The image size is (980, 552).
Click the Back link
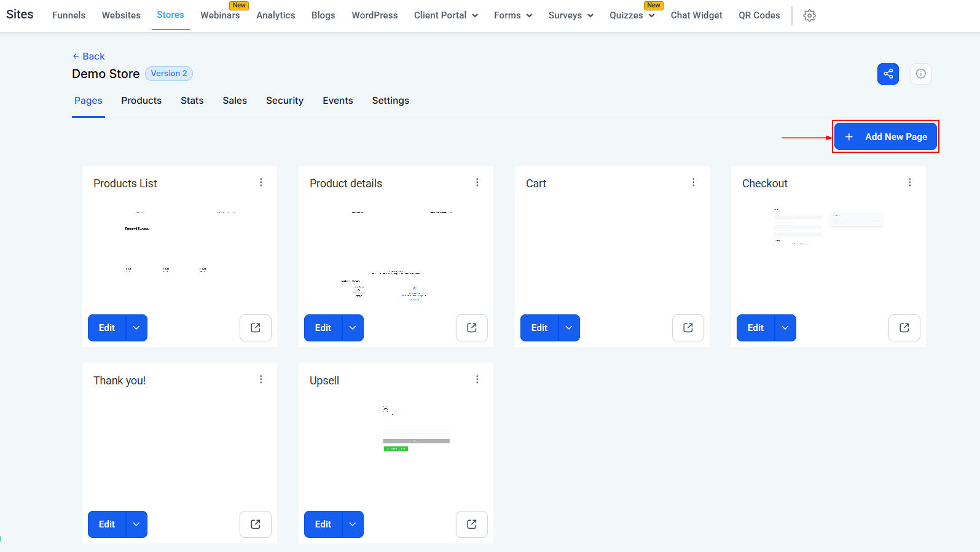point(88,56)
